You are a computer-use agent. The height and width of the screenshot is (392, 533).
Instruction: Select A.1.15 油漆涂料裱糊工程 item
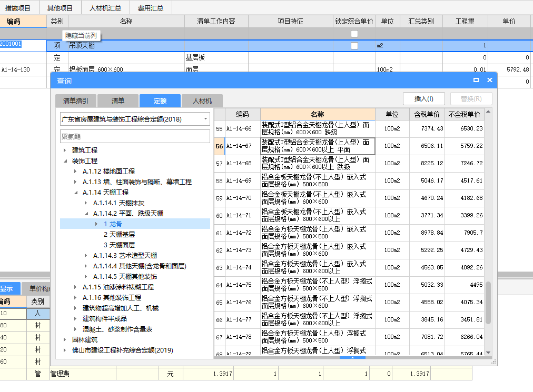[x=118, y=287]
